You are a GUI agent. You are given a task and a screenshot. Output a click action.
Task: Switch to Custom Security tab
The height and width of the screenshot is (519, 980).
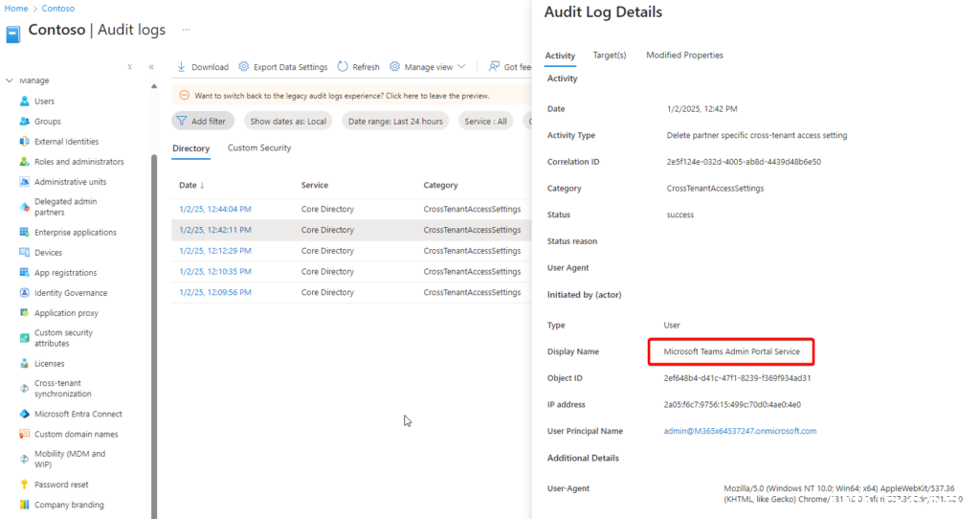259,148
